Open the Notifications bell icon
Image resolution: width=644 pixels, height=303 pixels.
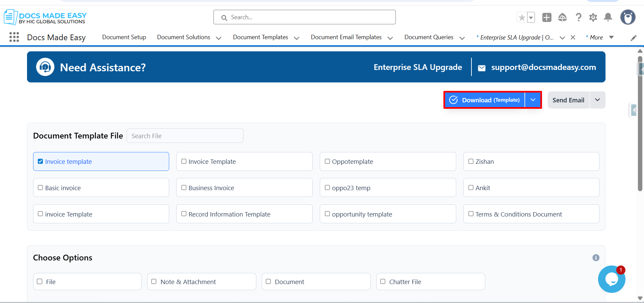(x=608, y=17)
